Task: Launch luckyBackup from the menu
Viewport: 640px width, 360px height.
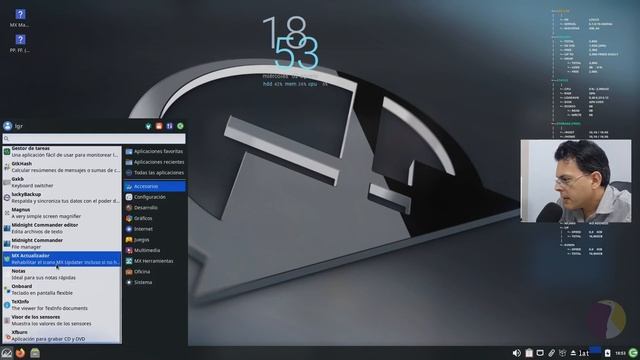Action: (62, 198)
